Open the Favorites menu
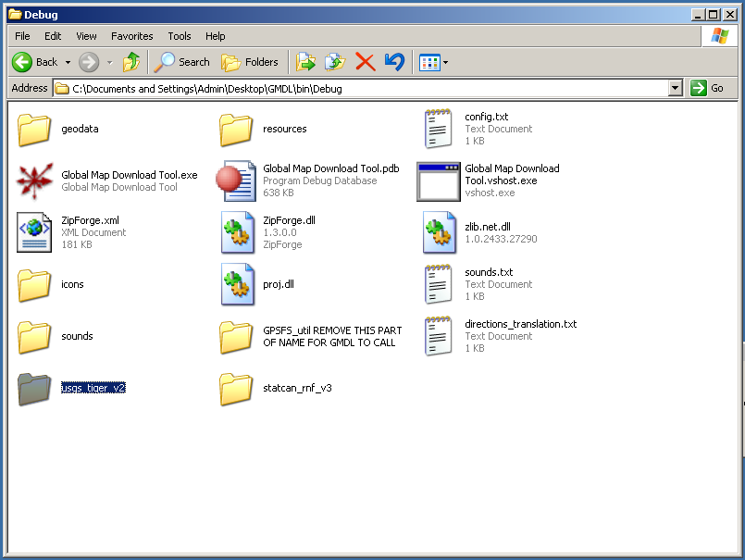 [132, 36]
